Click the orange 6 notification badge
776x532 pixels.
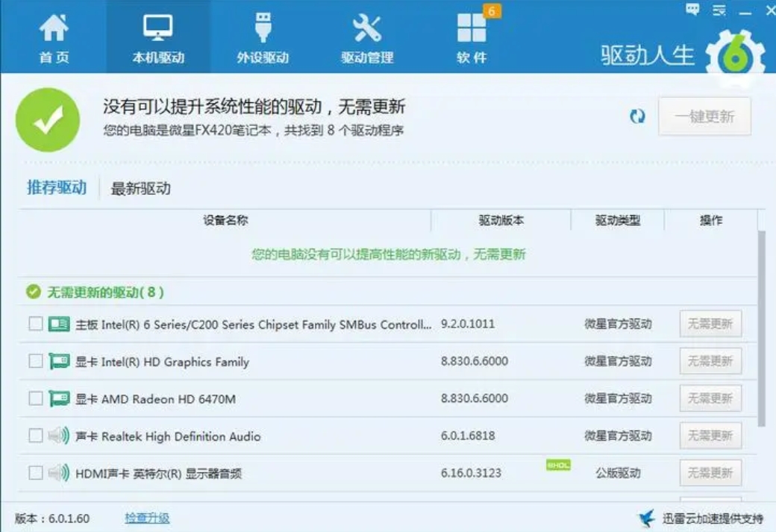pos(492,11)
